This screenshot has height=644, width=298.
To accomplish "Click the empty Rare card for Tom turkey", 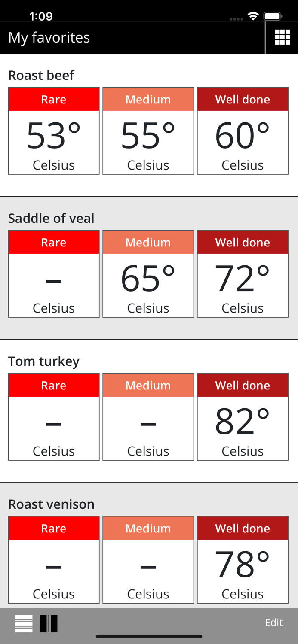I will (x=53, y=416).
